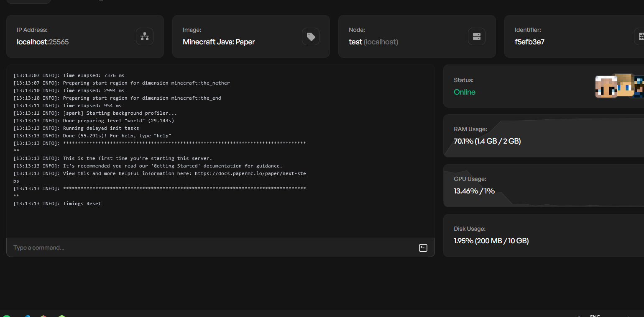Click the 'Minecraft Java: Paper' image name
This screenshot has height=317, width=644.
pos(219,42)
